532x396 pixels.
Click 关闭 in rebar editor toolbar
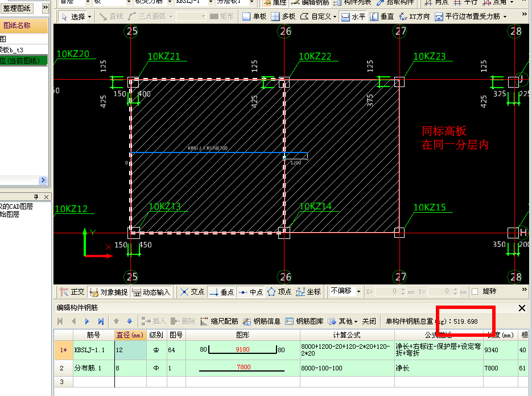[369, 321]
